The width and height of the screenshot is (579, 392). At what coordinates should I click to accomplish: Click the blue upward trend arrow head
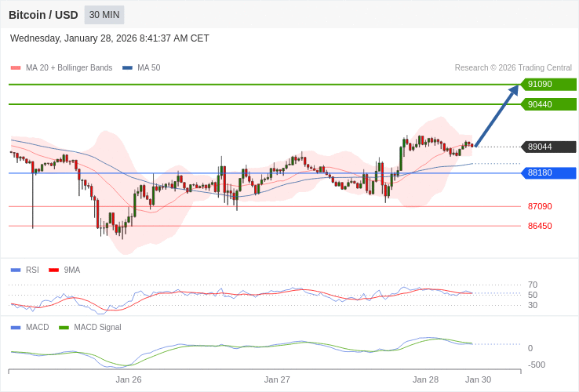(514, 89)
